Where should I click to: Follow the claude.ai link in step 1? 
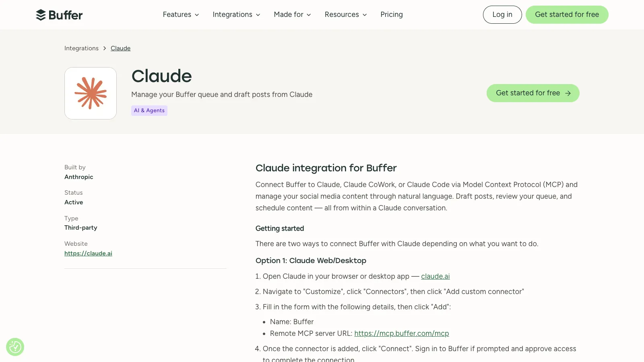[x=435, y=276]
